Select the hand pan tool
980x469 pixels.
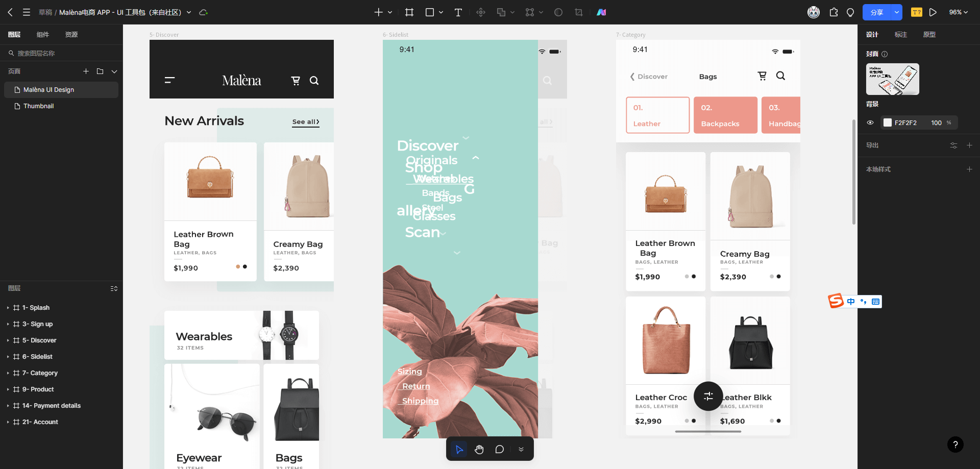(x=479, y=450)
